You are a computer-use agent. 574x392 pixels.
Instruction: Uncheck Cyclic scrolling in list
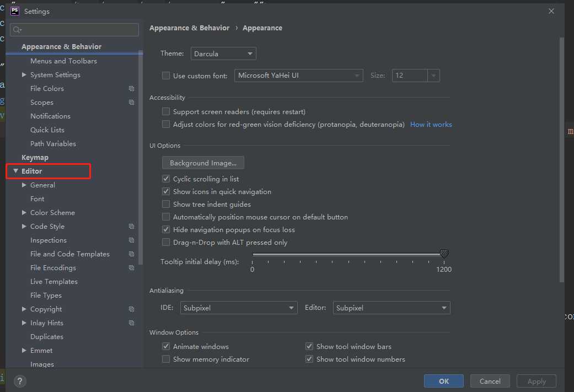click(x=166, y=179)
